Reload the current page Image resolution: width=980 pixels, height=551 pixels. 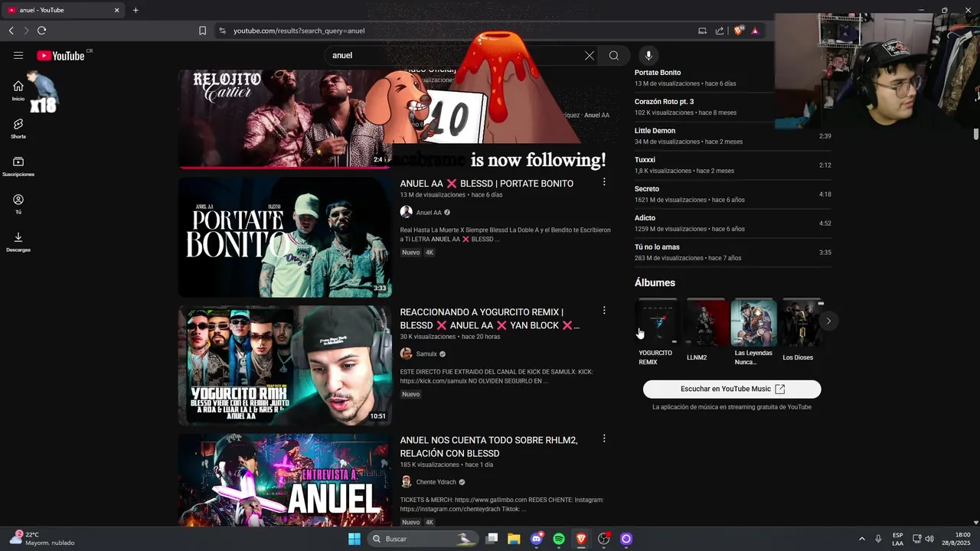[42, 31]
